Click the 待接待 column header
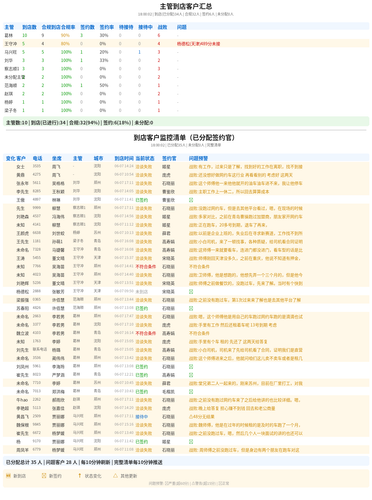The image size is (372, 500). tap(126, 27)
